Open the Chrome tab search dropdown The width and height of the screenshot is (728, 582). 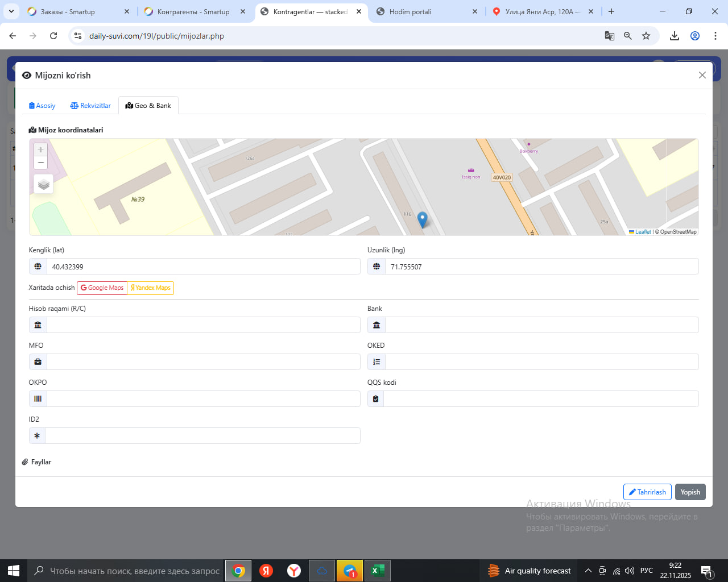[x=11, y=11]
